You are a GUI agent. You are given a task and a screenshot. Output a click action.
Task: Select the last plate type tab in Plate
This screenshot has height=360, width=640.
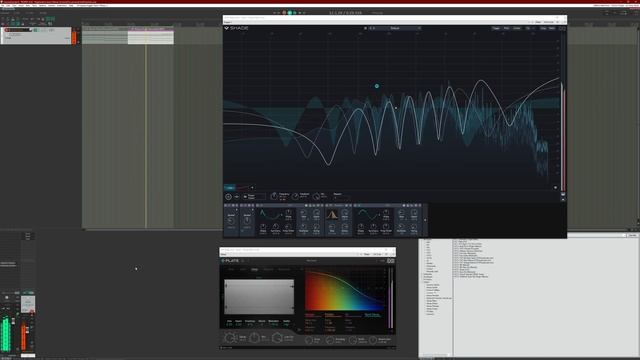pyautogui.click(x=284, y=269)
